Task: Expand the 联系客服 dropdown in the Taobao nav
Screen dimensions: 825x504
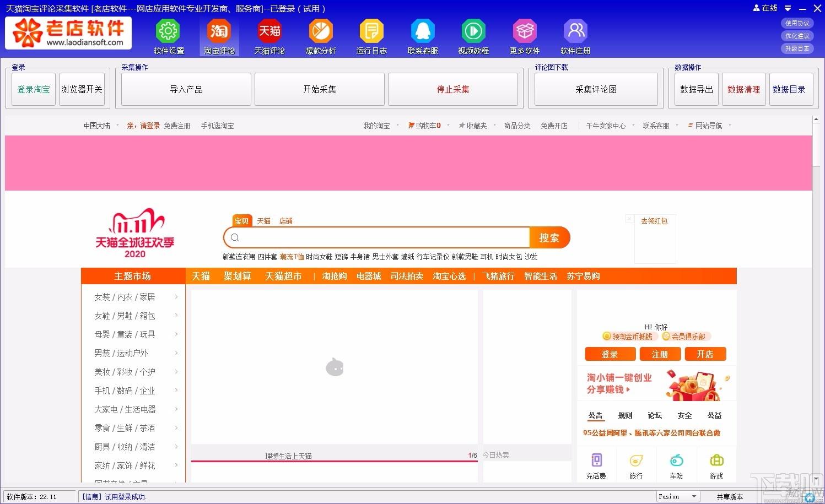Action: pos(677,126)
